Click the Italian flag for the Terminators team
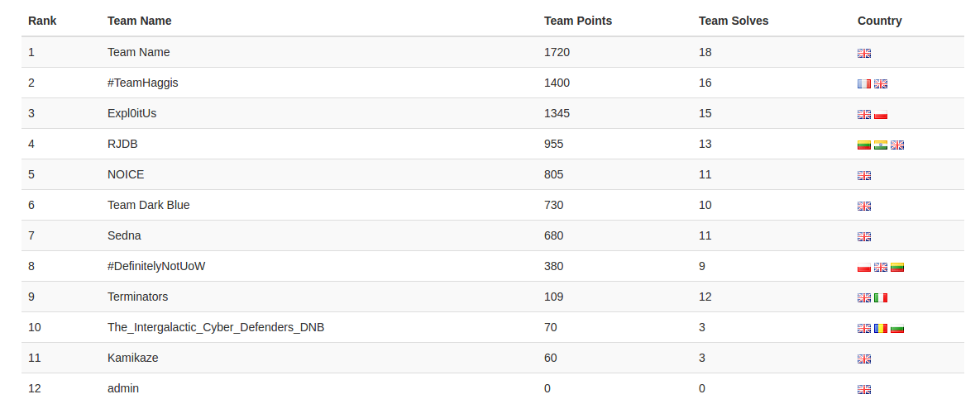Image resolution: width=980 pixels, height=418 pixels. pyautogui.click(x=881, y=297)
